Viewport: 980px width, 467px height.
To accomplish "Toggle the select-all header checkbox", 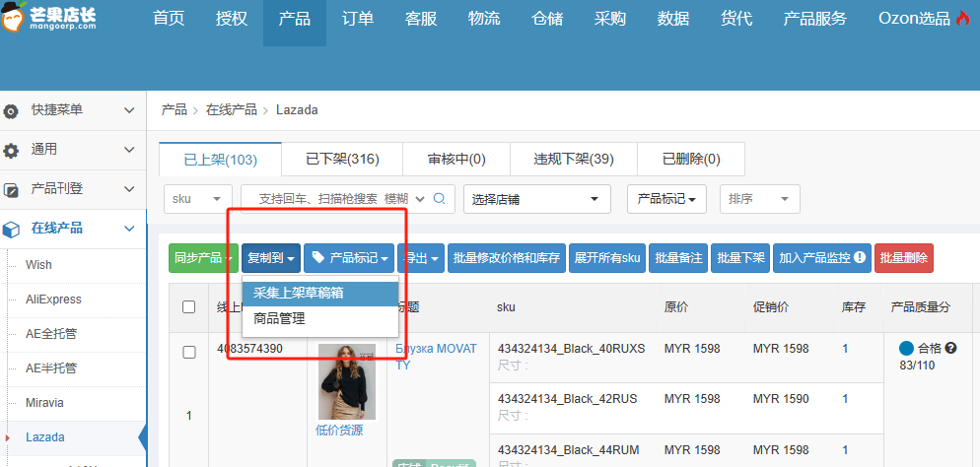I will click(188, 306).
